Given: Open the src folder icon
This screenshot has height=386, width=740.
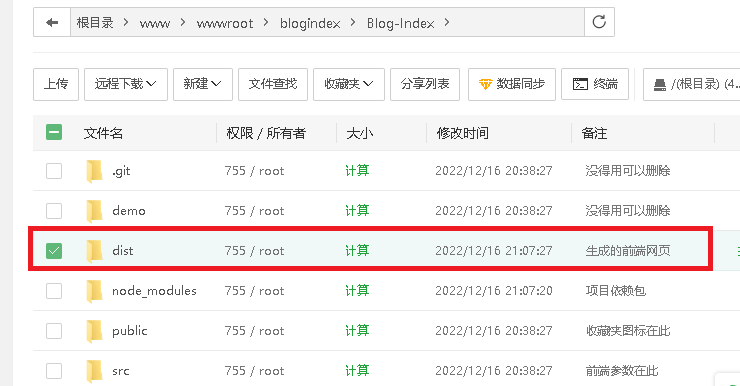Looking at the screenshot, I should (94, 371).
